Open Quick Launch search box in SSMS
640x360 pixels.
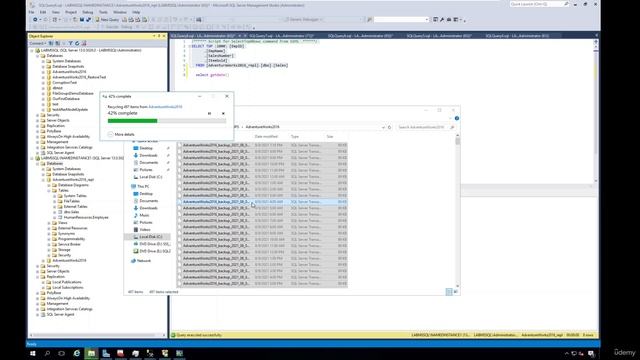[x=539, y=4]
